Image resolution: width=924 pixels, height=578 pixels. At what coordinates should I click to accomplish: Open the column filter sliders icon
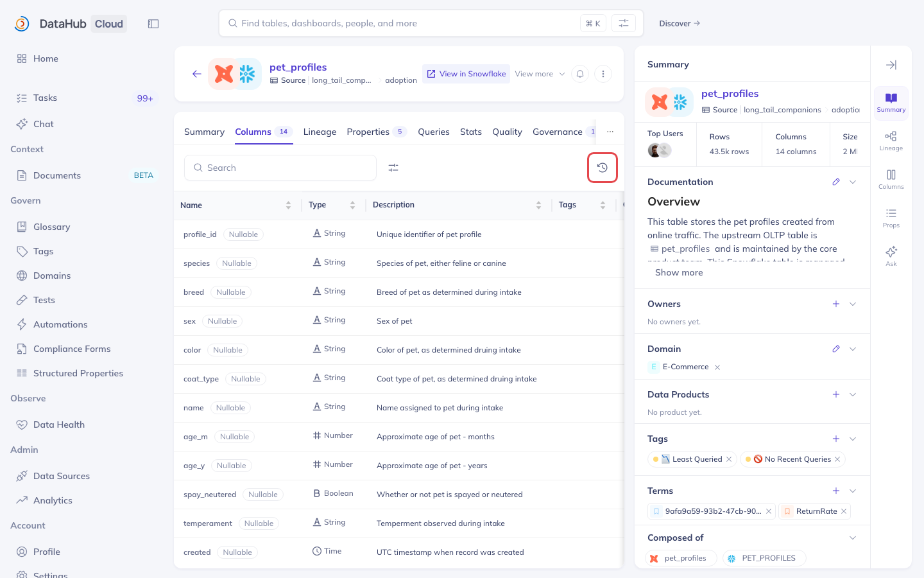[393, 168]
